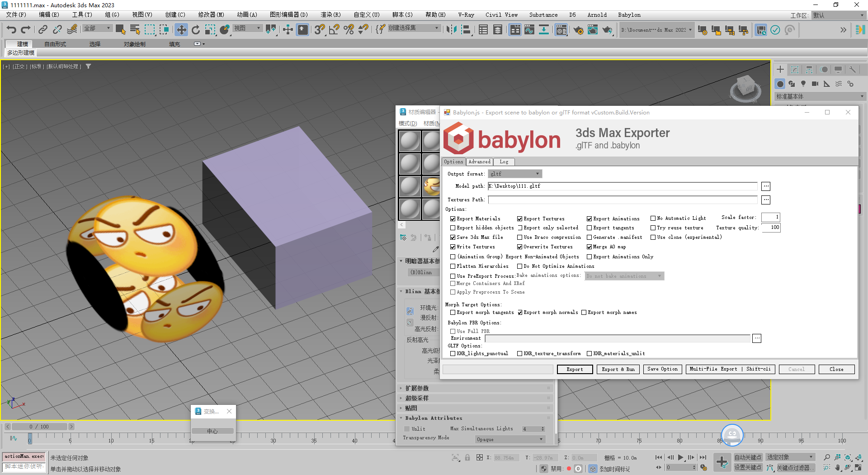
Task: Open the Modify command panel icon
Action: tap(795, 69)
